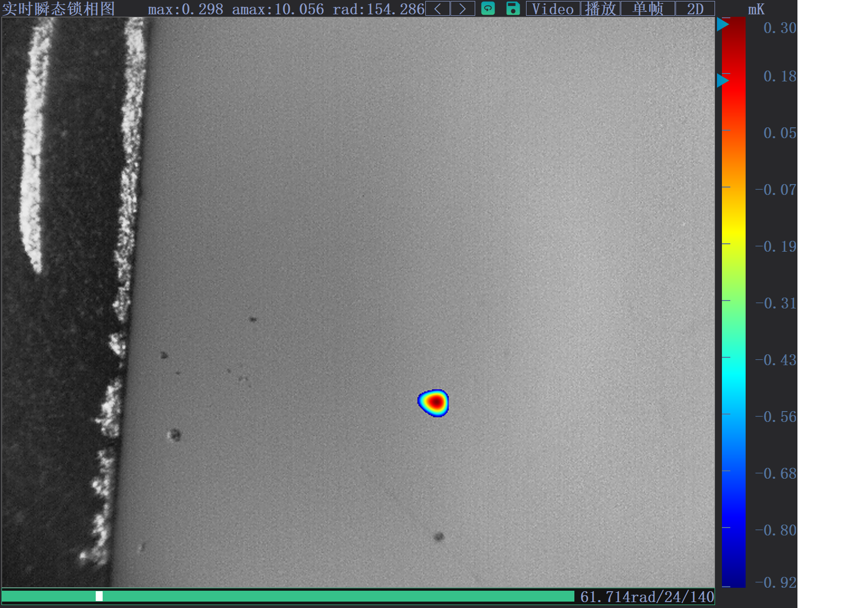The height and width of the screenshot is (608, 868).
Task: Click the green frame progress bar
Action: pos(288,596)
